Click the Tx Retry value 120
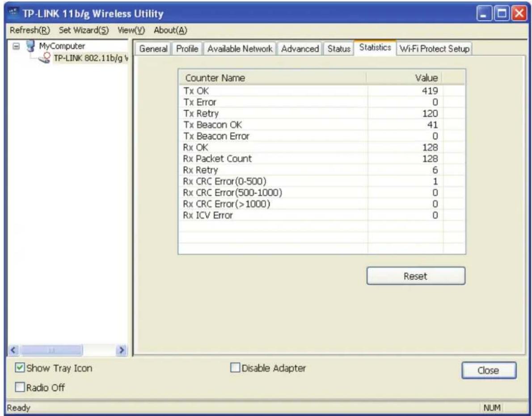Viewport: 532px width, 416px height. point(430,113)
